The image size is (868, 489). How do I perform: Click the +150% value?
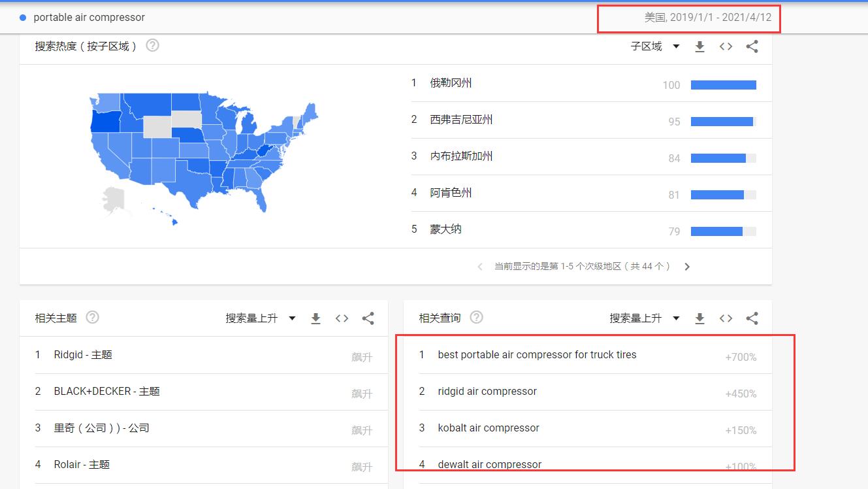pyautogui.click(x=741, y=431)
